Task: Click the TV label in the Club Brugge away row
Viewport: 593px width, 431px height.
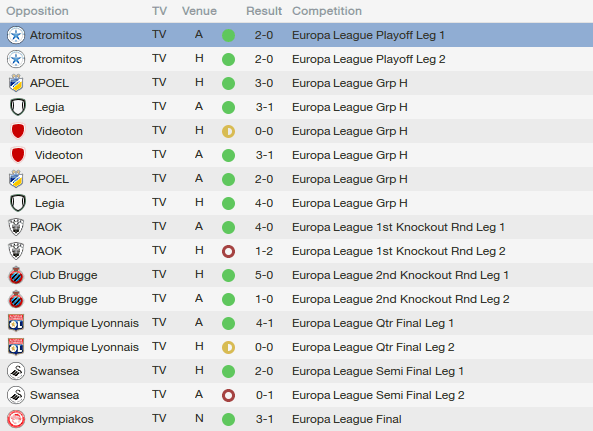Action: [159, 299]
